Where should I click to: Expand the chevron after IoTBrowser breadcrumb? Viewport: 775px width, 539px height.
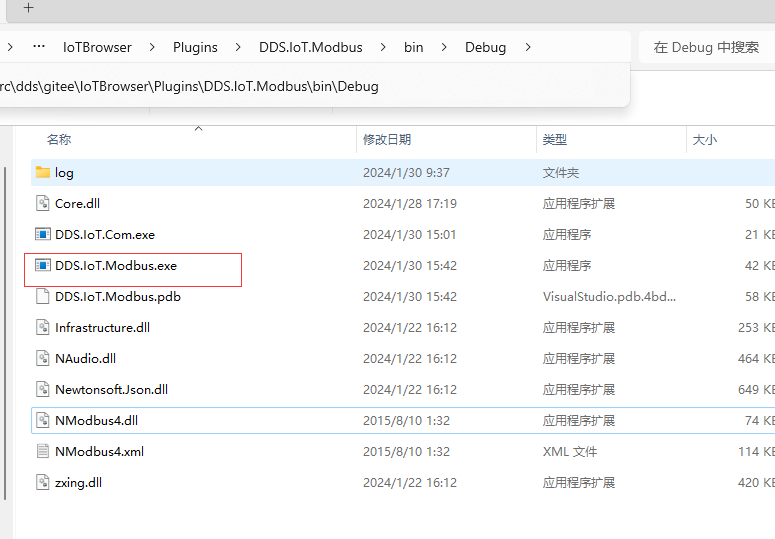click(152, 47)
